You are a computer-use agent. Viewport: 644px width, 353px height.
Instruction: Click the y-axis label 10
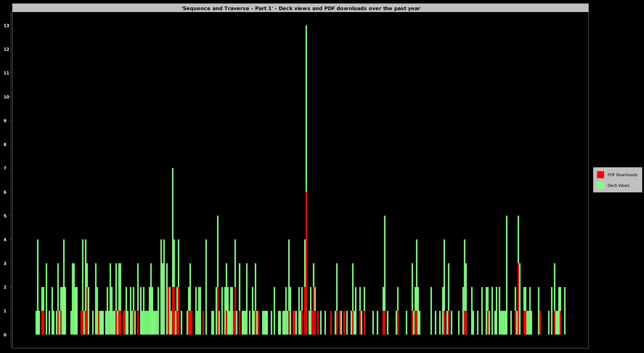pos(6,97)
